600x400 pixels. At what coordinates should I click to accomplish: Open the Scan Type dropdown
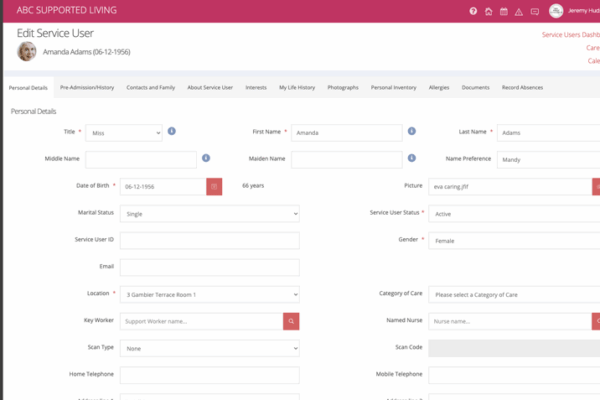coord(209,348)
